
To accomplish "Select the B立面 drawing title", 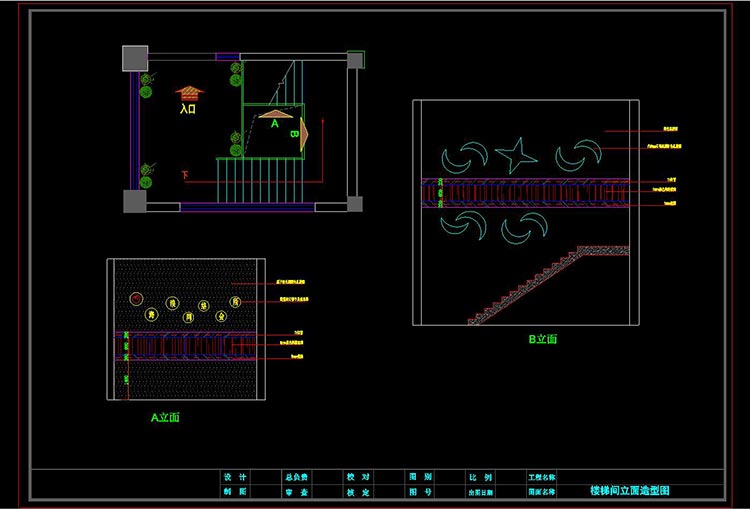I will point(542,339).
